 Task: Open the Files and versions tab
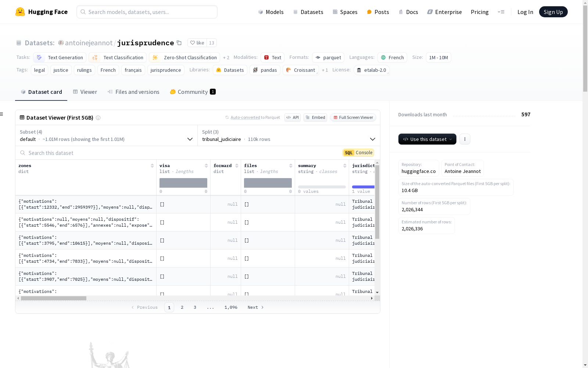[x=133, y=92]
